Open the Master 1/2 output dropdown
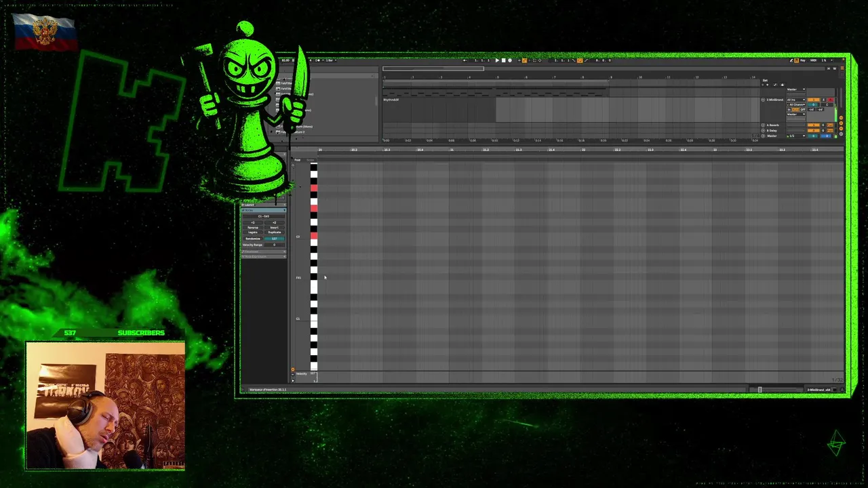Image resolution: width=868 pixels, height=488 pixels. coord(796,136)
